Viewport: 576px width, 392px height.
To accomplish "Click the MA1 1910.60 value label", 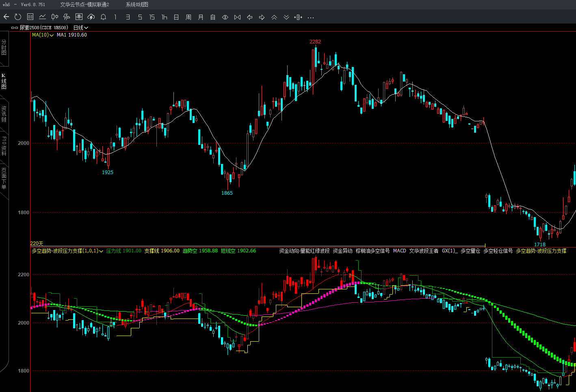I will pyautogui.click(x=72, y=35).
